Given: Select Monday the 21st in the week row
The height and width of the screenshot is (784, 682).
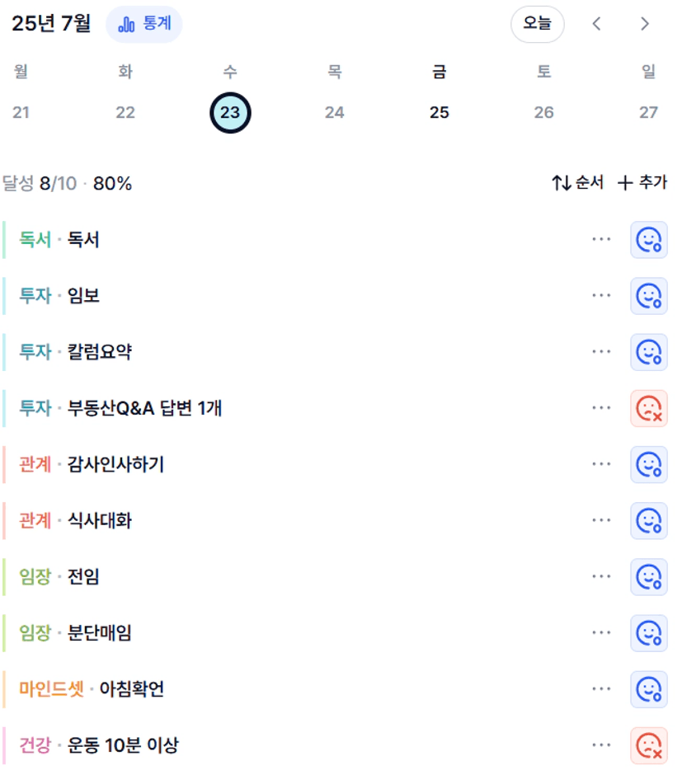Looking at the screenshot, I should tap(21, 112).
